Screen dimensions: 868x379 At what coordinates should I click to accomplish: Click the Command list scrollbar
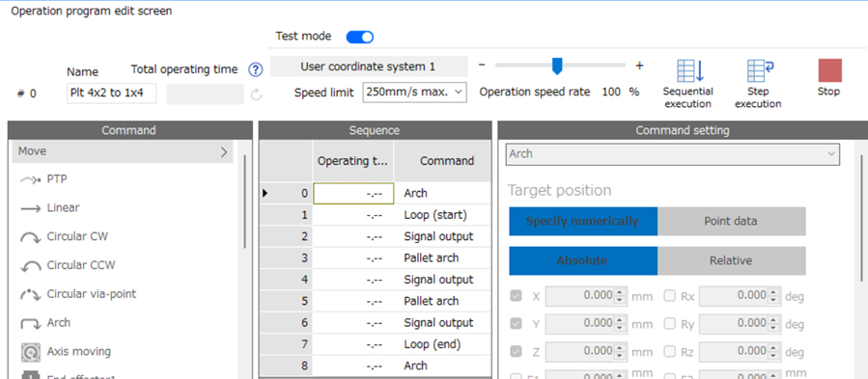coord(244,202)
